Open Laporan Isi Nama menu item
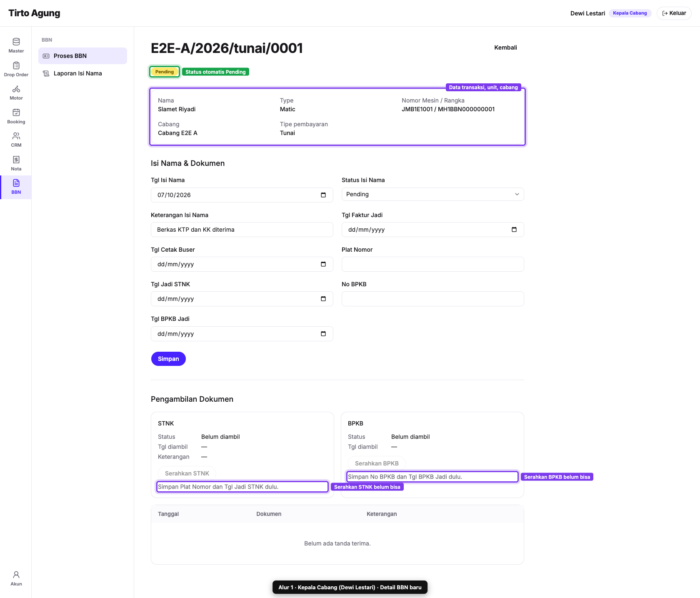700x598 pixels. pos(82,73)
